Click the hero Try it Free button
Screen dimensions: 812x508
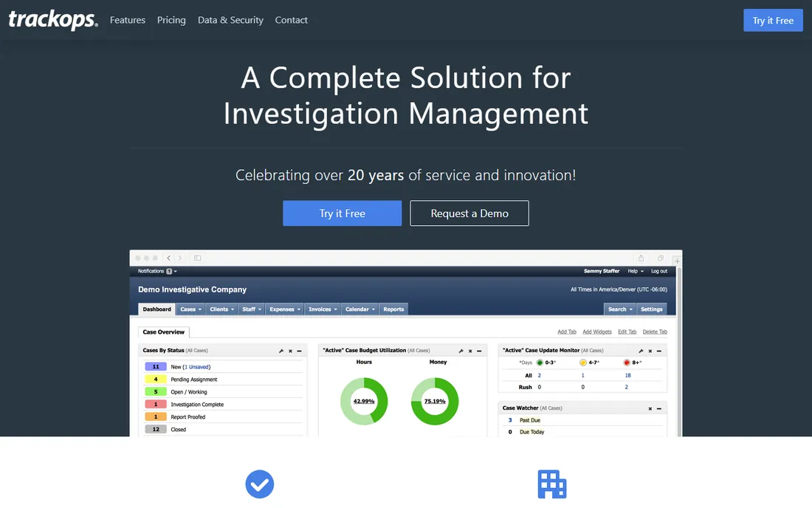point(343,213)
